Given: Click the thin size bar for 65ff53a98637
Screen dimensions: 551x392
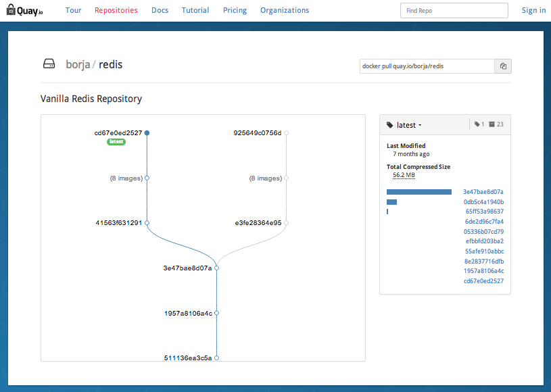Looking at the screenshot, I should coord(387,212).
